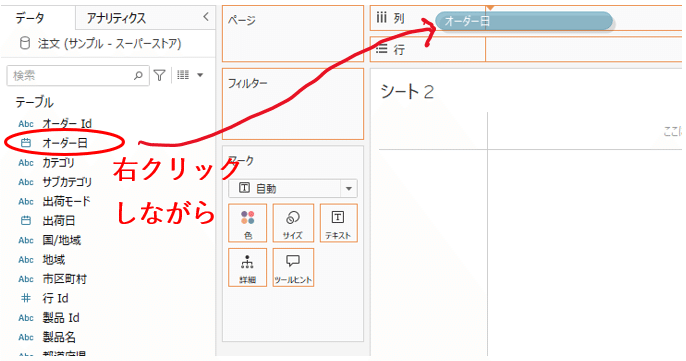The width and height of the screenshot is (686, 361).
Task: Click the サイズ marks card button
Action: click(x=293, y=223)
